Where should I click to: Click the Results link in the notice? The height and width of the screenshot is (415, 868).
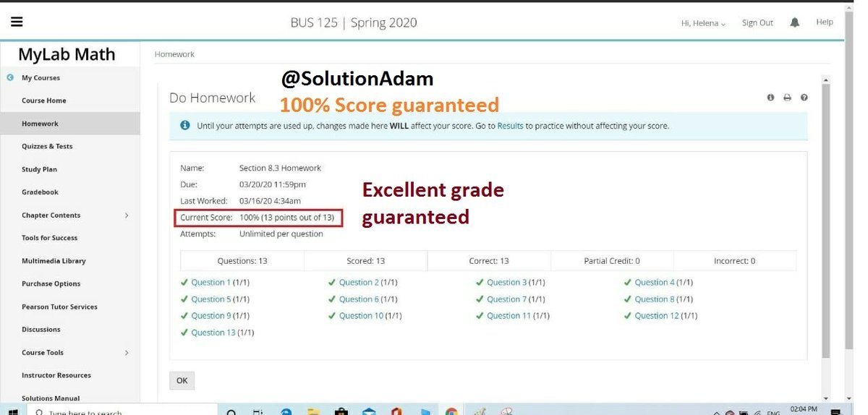click(510, 126)
